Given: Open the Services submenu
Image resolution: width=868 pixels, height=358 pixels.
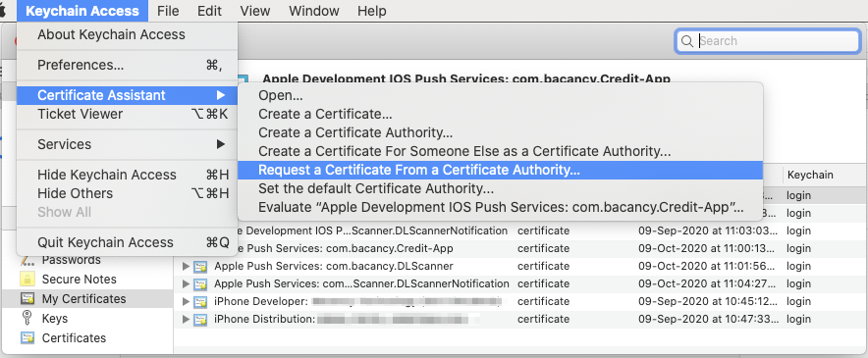Looking at the screenshot, I should click(x=128, y=144).
